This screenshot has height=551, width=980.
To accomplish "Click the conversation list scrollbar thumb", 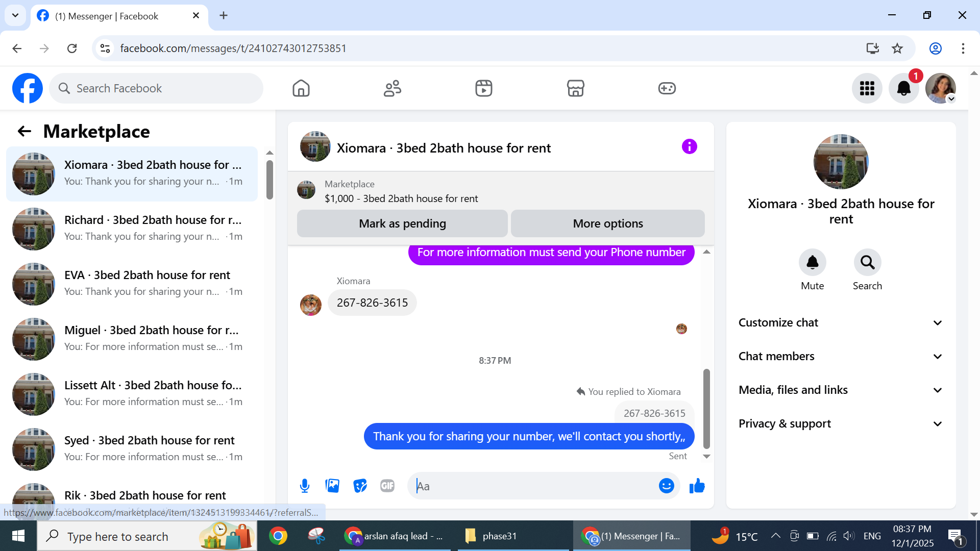I will 269,180.
